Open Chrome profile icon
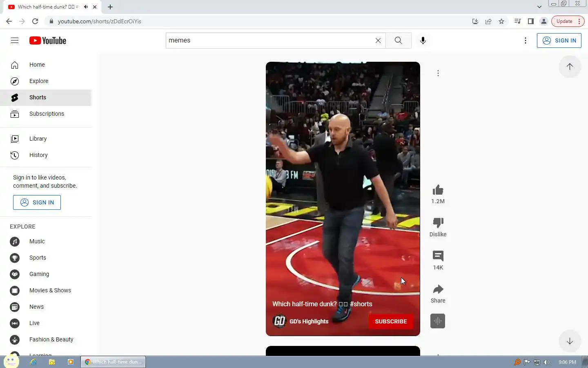Screen dimensions: 588x368 544,21
